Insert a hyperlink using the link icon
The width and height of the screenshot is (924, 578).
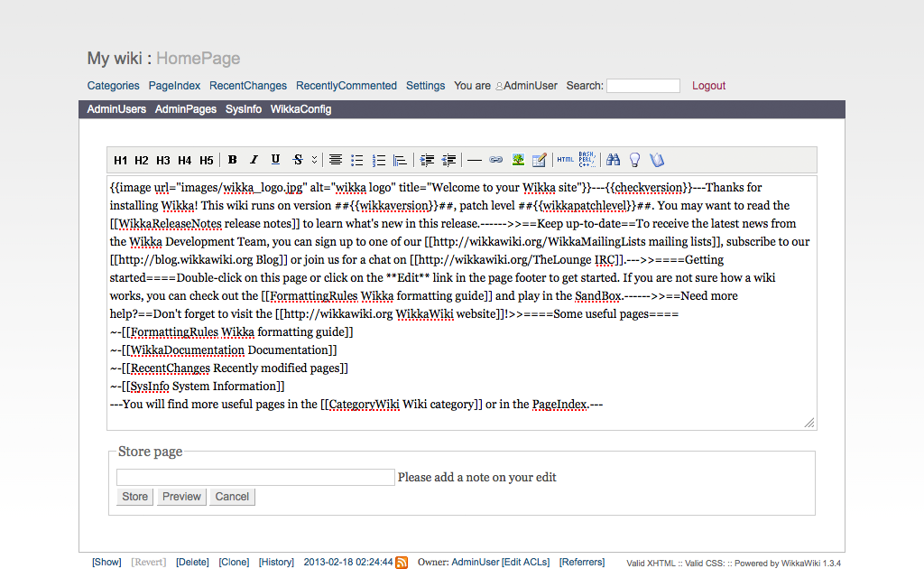(495, 160)
